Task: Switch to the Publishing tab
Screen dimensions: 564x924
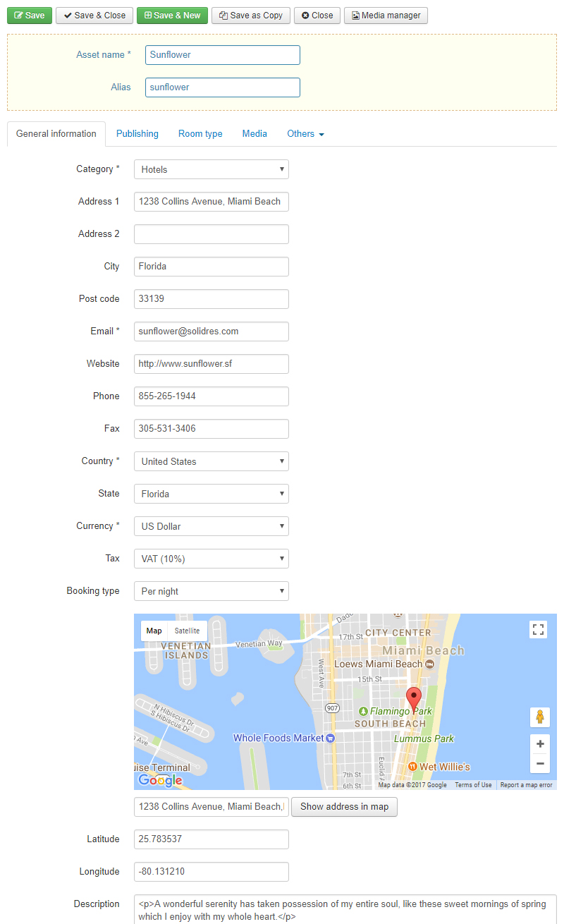Action: tap(137, 133)
